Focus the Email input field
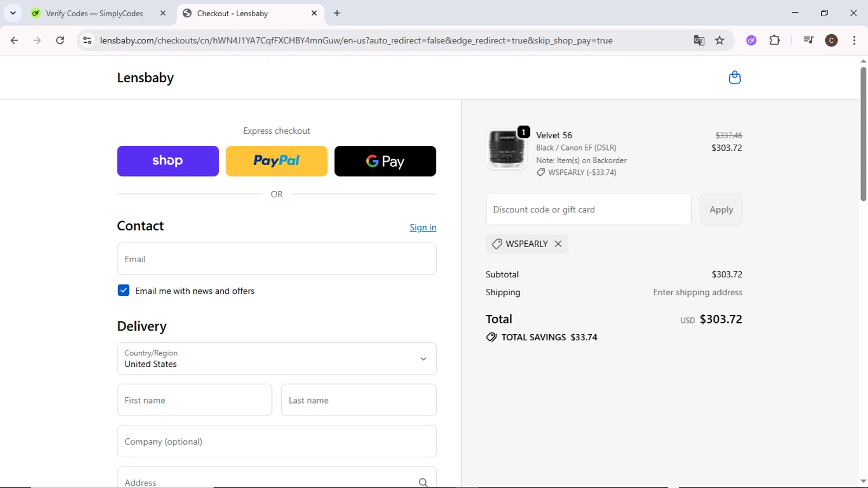The height and width of the screenshot is (488, 868). (x=277, y=259)
